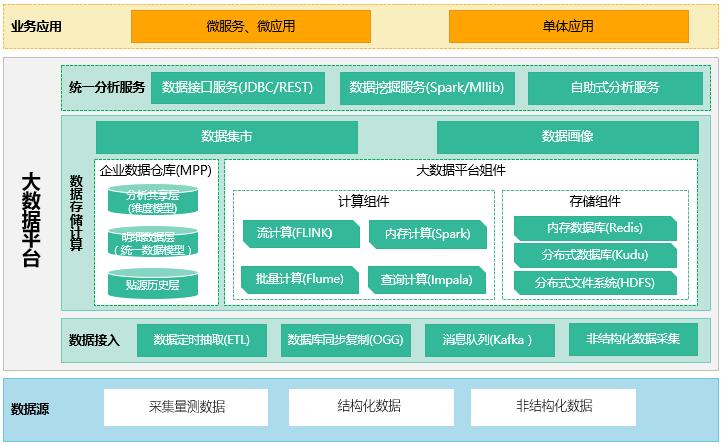Screen dimensions: 722x445
Task: Click the 数据画像 green bar
Action: point(567,136)
